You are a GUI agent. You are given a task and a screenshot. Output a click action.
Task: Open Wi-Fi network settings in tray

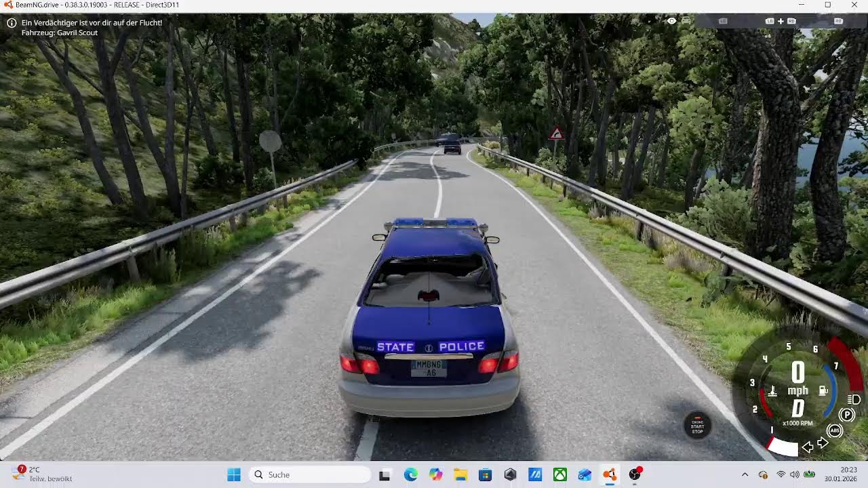[x=781, y=474]
